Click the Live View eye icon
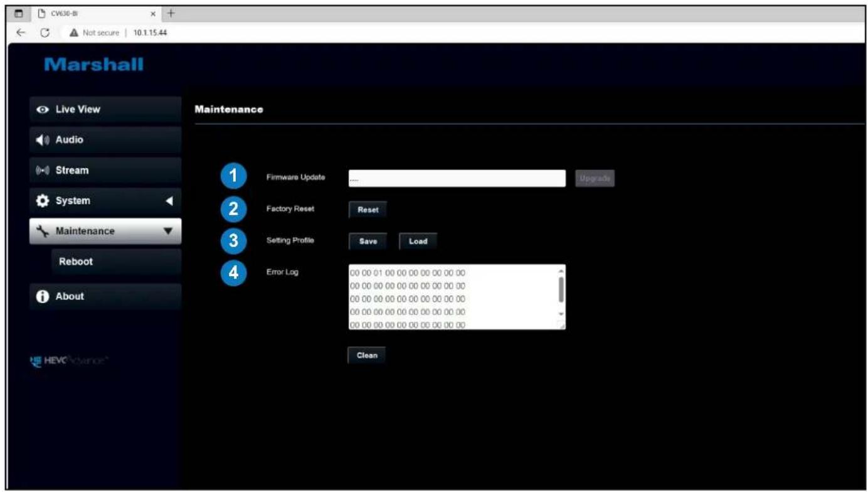868x492 pixels. [43, 109]
